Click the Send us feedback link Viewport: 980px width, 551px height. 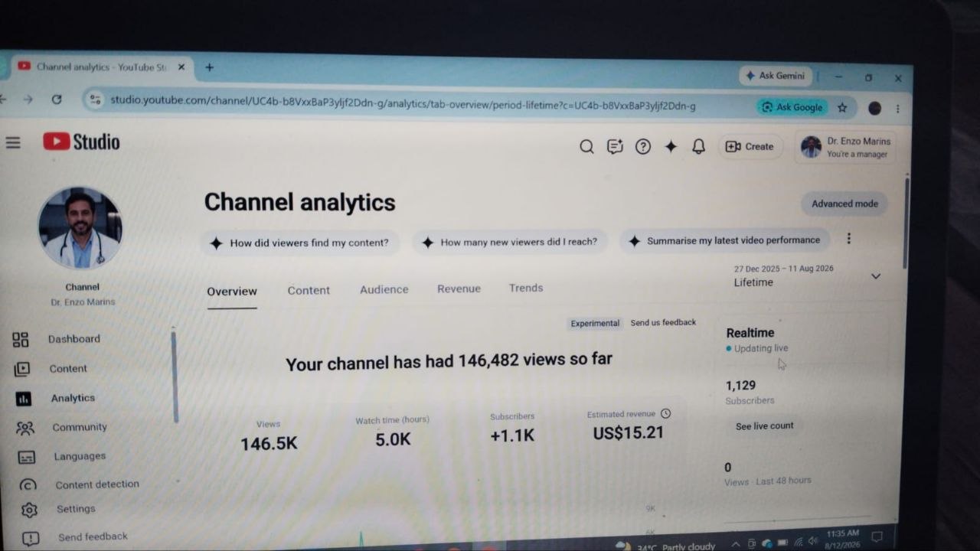click(x=663, y=323)
